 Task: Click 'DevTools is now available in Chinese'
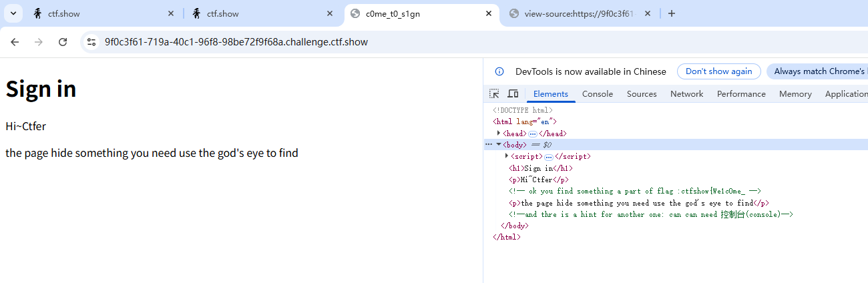(x=591, y=71)
